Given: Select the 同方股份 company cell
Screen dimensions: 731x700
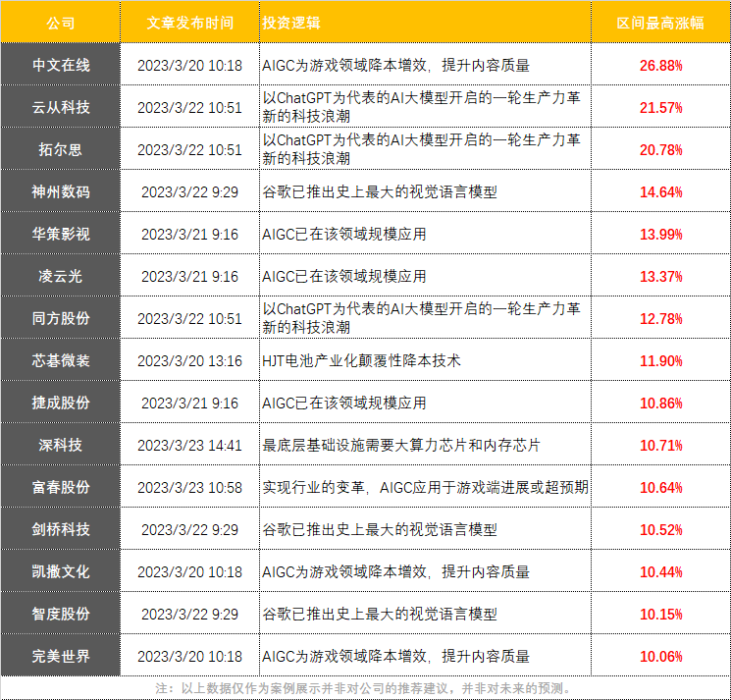Looking at the screenshot, I should pos(61,317).
